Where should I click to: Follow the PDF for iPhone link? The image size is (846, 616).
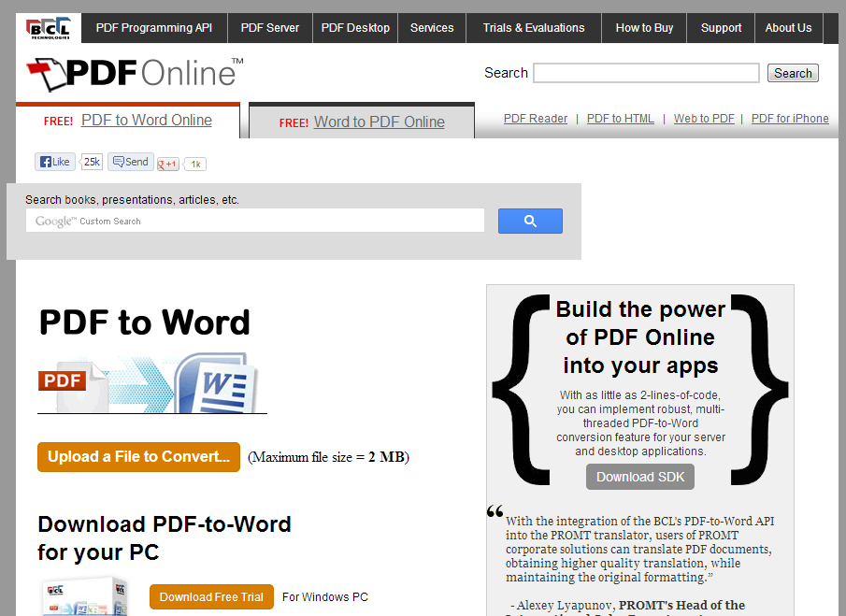click(790, 119)
